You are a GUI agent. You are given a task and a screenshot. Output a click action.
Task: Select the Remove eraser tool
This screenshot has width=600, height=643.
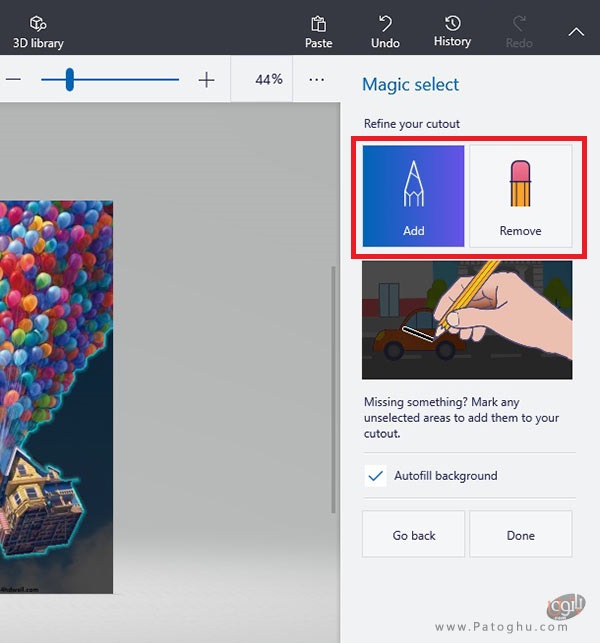click(520, 196)
